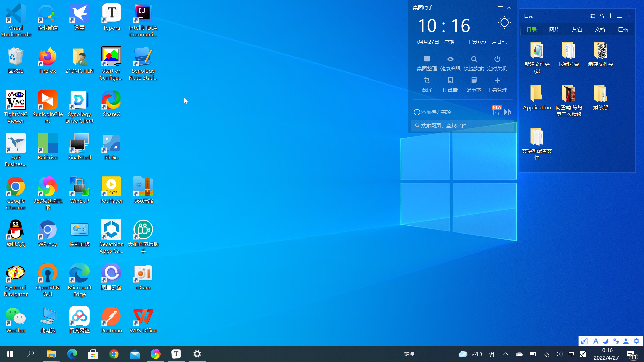Select SAP Business desktop icon
The width and height of the screenshot is (644, 362).
click(x=16, y=150)
